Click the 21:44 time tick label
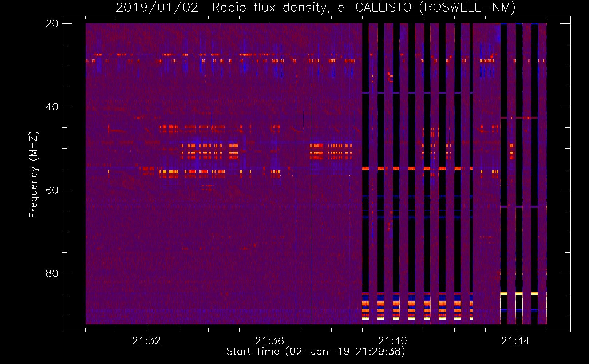Image resolution: width=589 pixels, height=364 pixels. tap(515, 341)
